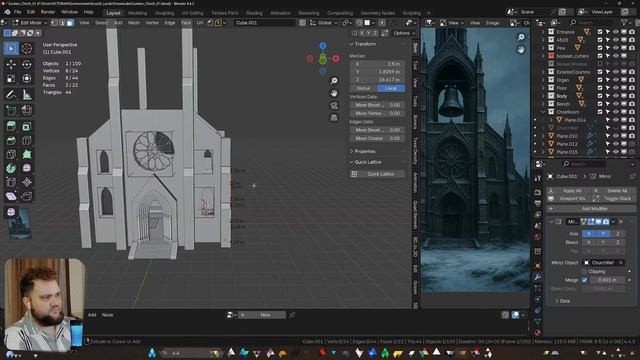Hide the Body collection with eye icon
The width and height of the screenshot is (640, 360).
616,96
